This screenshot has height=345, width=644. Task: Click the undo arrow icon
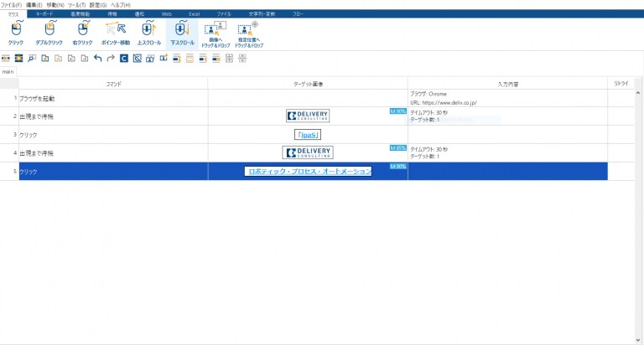97,59
